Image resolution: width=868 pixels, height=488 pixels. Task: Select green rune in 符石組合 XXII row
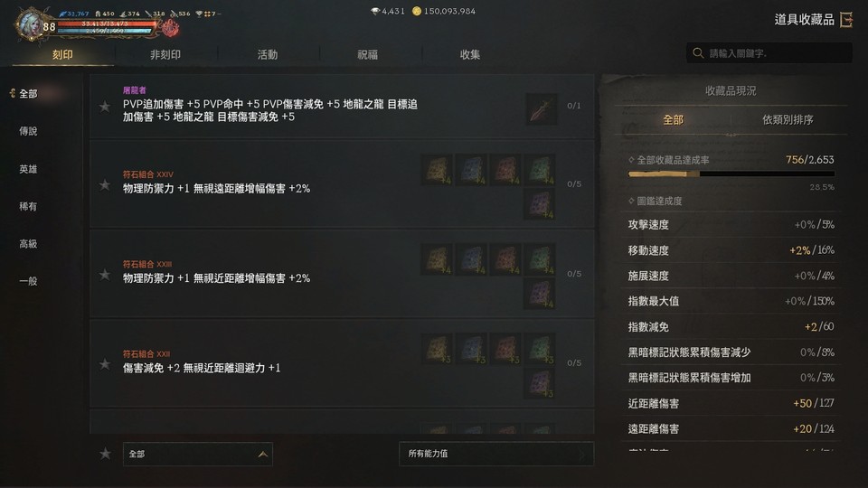540,349
